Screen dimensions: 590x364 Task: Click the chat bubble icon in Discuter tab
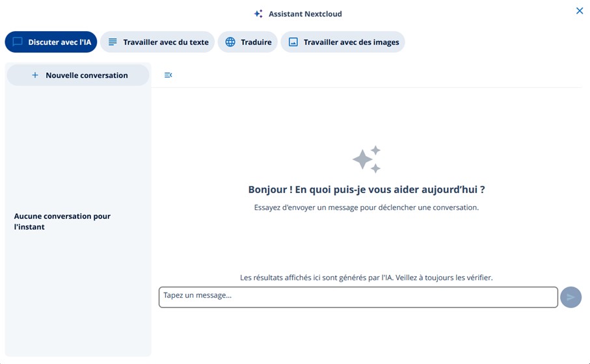click(x=18, y=42)
